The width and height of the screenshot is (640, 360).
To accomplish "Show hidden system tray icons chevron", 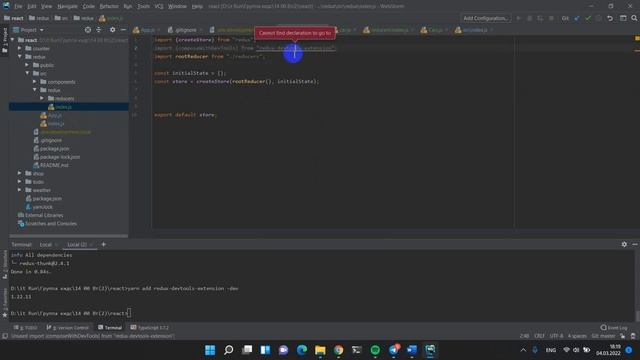I will coord(523,350).
